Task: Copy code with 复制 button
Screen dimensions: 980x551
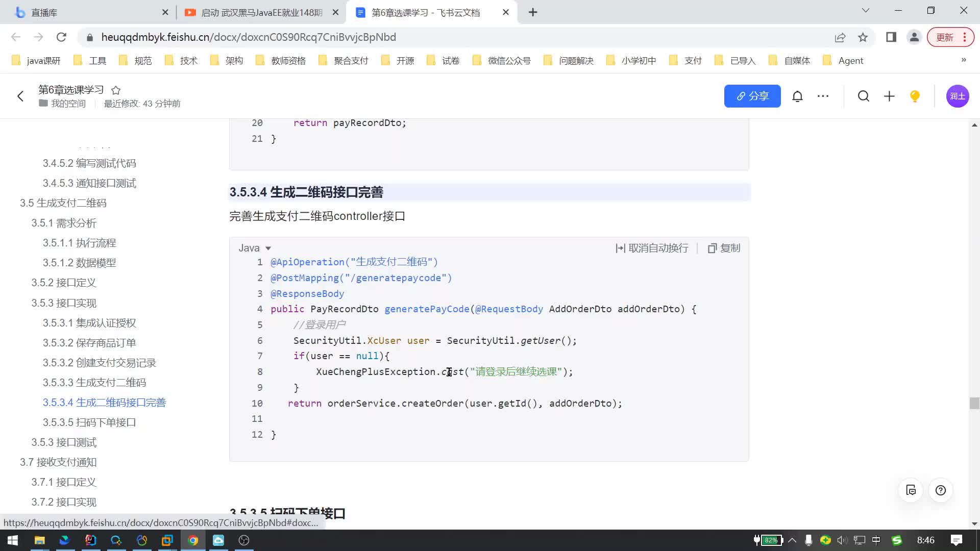Action: (724, 248)
